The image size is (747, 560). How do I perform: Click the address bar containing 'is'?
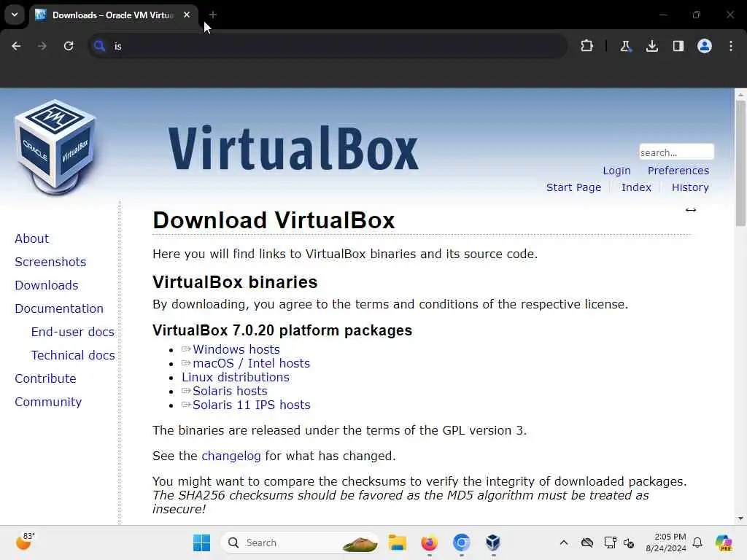329,46
